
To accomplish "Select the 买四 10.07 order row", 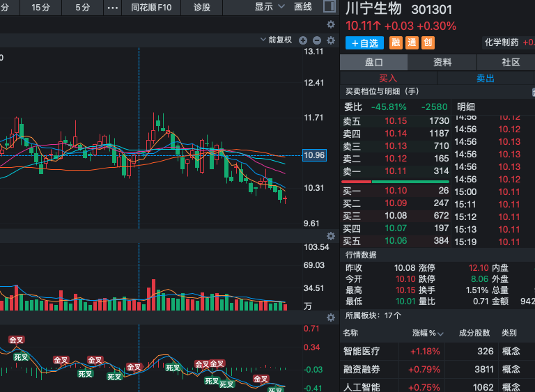I will coord(396,228).
